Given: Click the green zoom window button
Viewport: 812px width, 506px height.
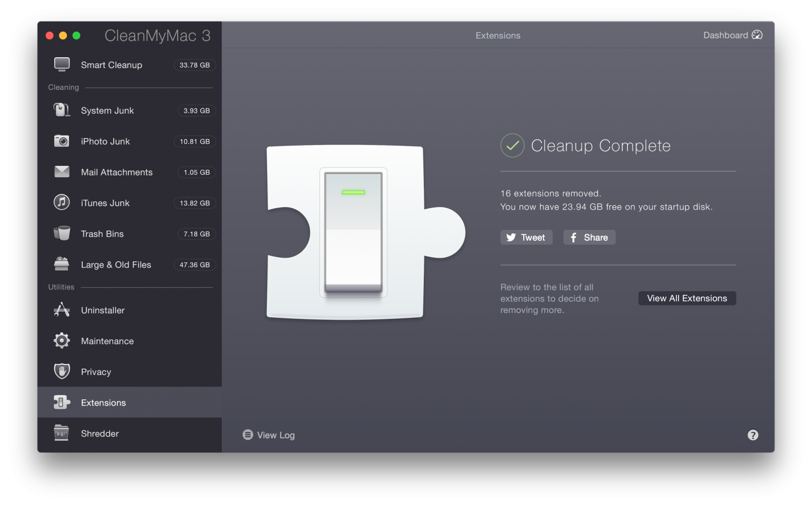Looking at the screenshot, I should pos(77,36).
